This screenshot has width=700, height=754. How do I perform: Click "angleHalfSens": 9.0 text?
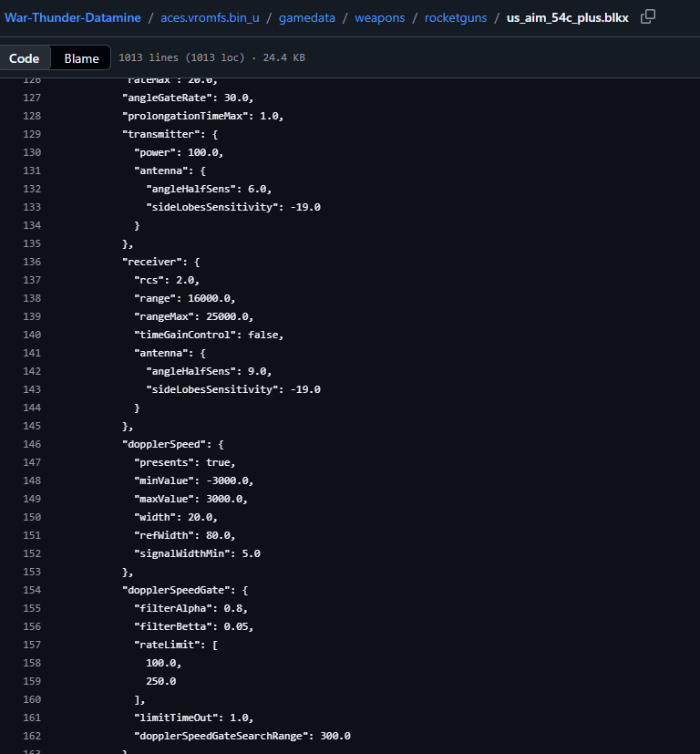pos(209,371)
